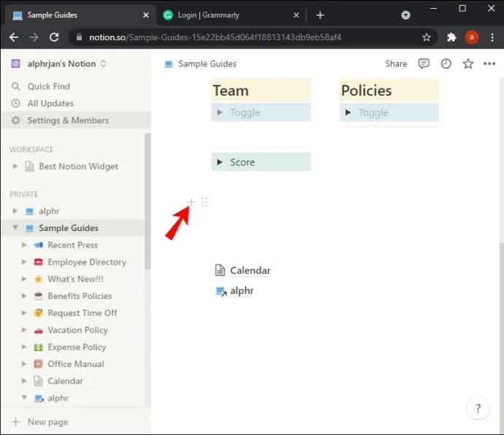Open the help question mark button
This screenshot has height=435, width=504.
pos(478,408)
